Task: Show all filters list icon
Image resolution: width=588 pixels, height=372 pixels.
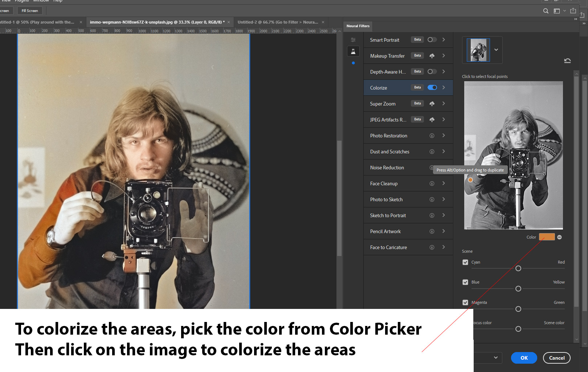Action: coord(353,40)
